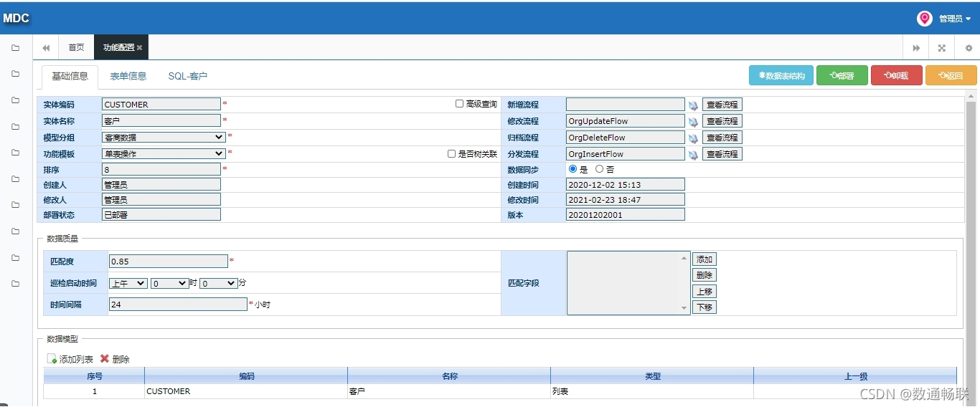
Task: Click 添加 button next to 匹配字段
Action: [705, 259]
